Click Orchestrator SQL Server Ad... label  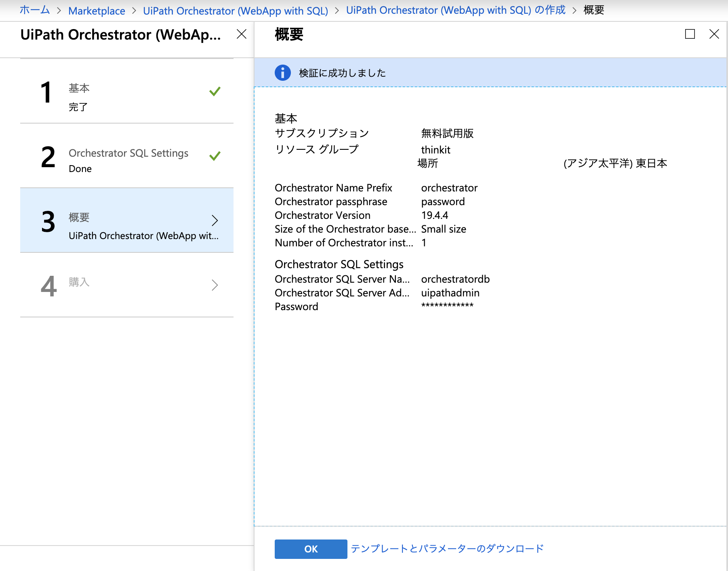tap(342, 293)
